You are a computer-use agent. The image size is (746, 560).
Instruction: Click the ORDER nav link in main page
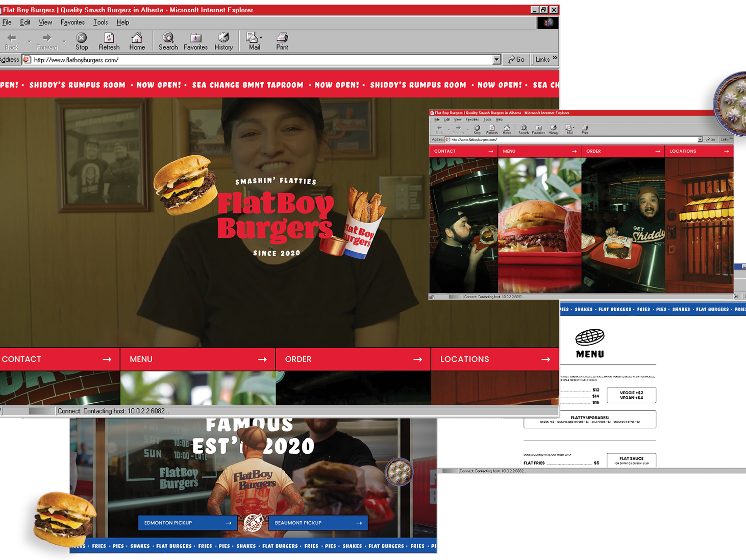[x=353, y=359]
